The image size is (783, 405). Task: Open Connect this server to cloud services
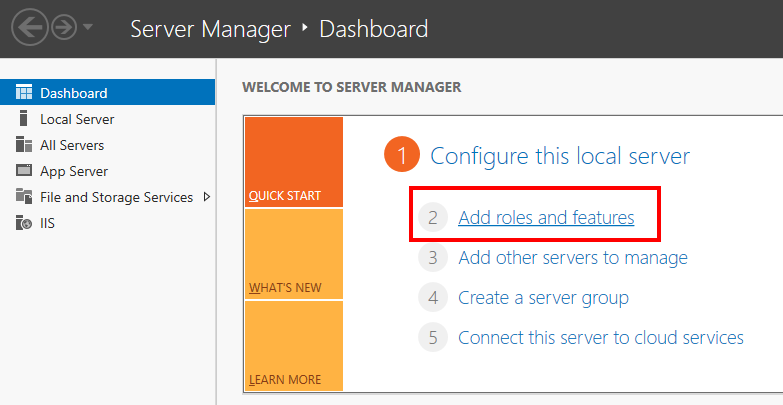click(x=600, y=338)
